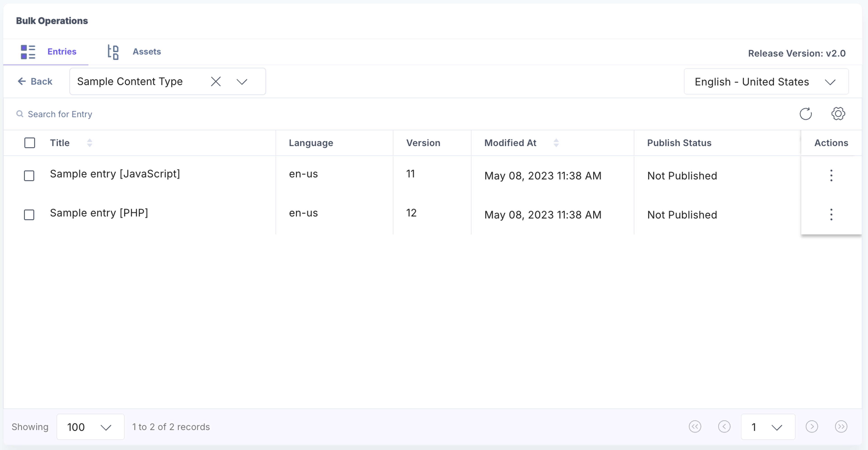Viewport: 868px width, 450px height.
Task: Open the table settings gear icon
Action: tap(838, 113)
